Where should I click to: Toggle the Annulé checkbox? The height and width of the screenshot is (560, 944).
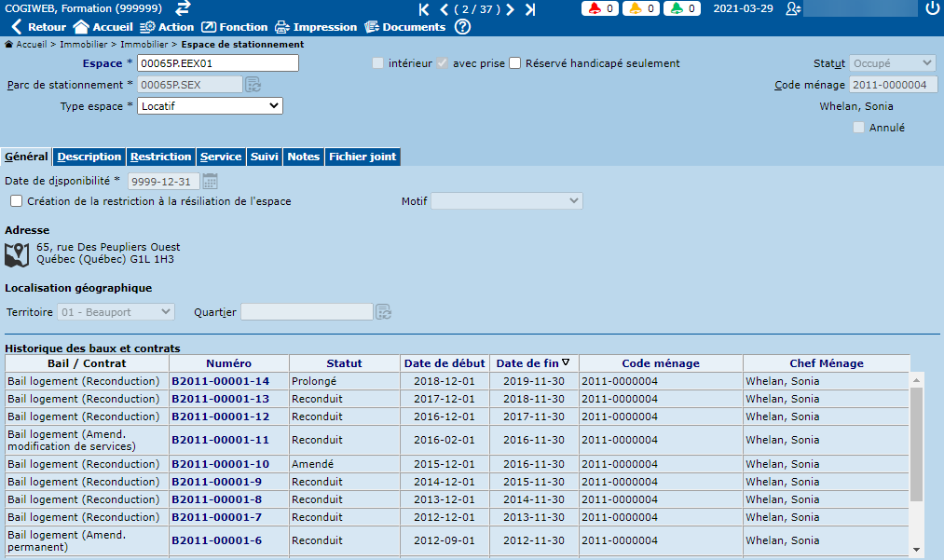pos(858,128)
